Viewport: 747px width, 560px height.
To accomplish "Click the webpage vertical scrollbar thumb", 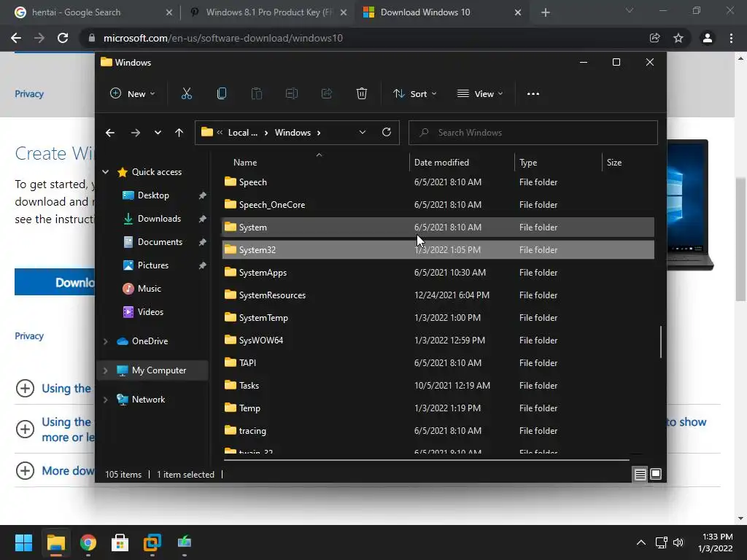I will 740,239.
